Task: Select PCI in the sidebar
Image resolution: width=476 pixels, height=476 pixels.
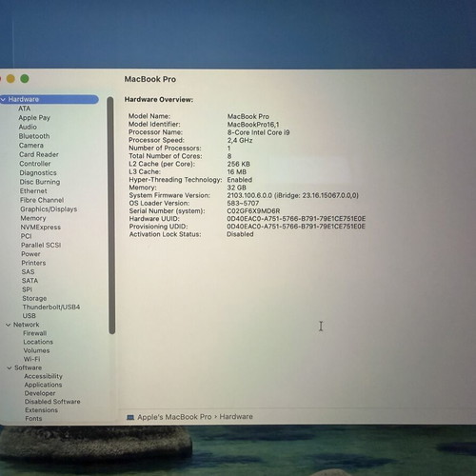Action: tap(26, 236)
